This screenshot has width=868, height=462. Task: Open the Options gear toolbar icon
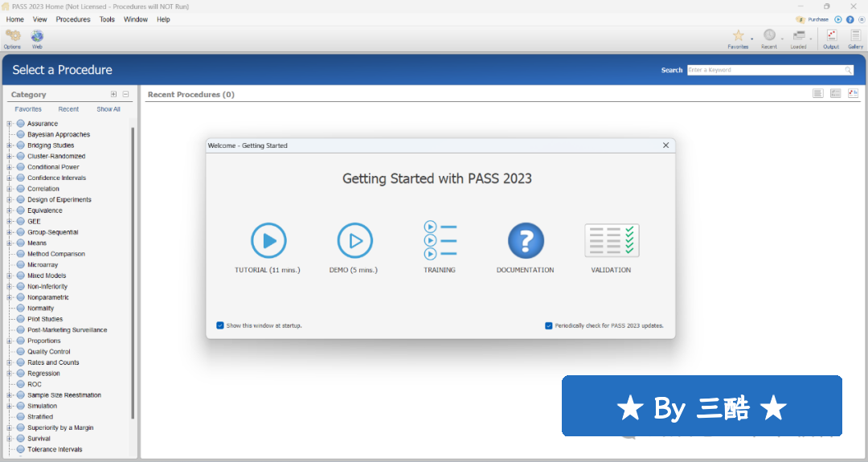pyautogui.click(x=13, y=36)
